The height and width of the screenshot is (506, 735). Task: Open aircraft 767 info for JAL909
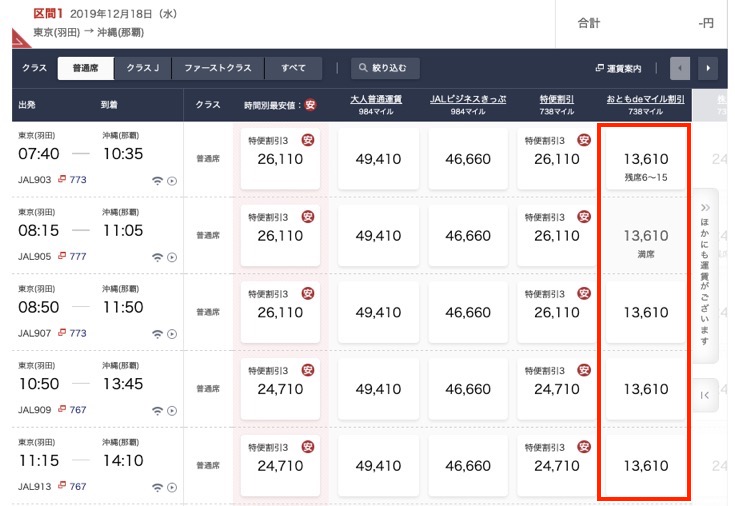click(72, 410)
